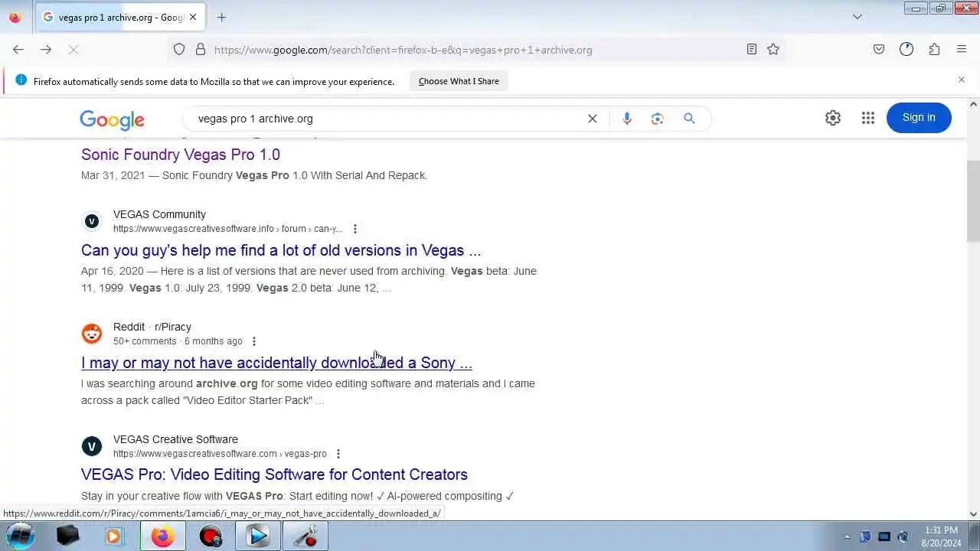Open Google quick settings gear

[x=833, y=118]
